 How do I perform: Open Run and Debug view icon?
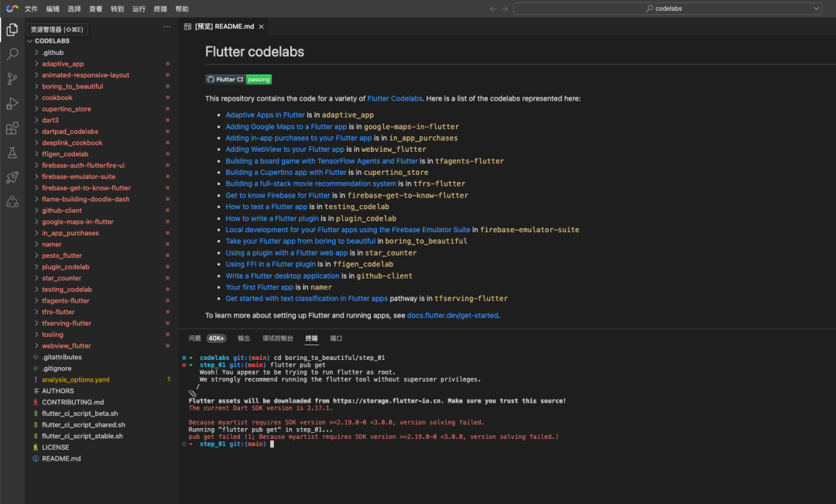(x=12, y=104)
